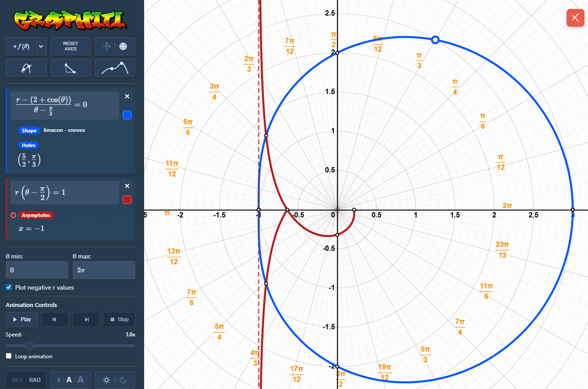Switch angle units to RAD
The image size is (588, 389).
(x=35, y=380)
